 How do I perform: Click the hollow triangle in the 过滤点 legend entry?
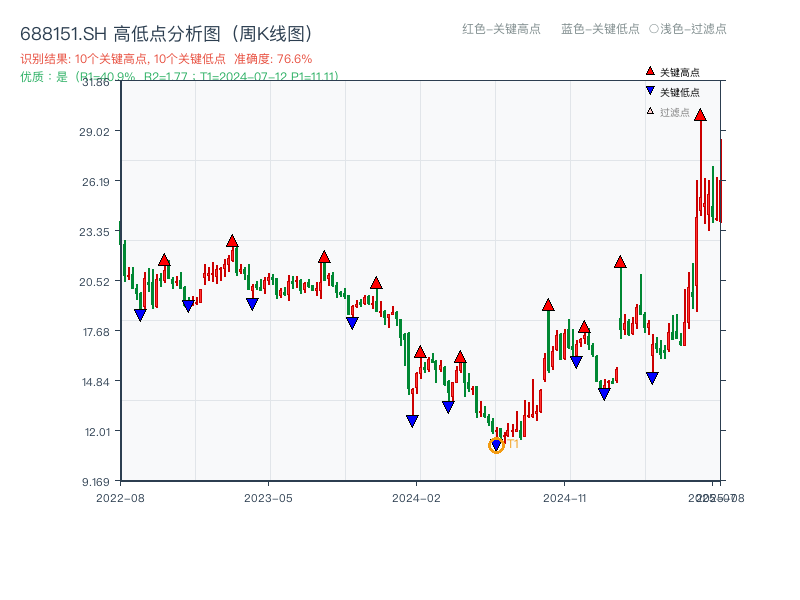[650, 111]
